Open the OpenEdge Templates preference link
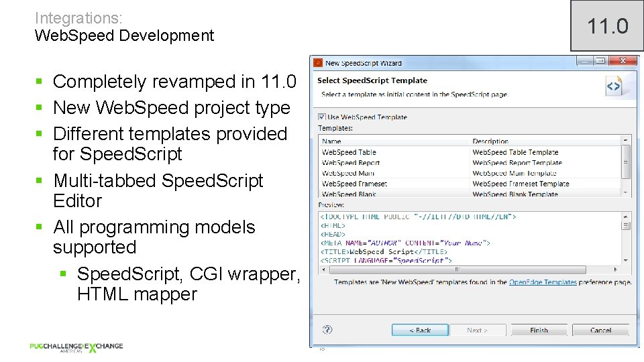Image resolution: width=644 pixels, height=362 pixels. pos(543,282)
